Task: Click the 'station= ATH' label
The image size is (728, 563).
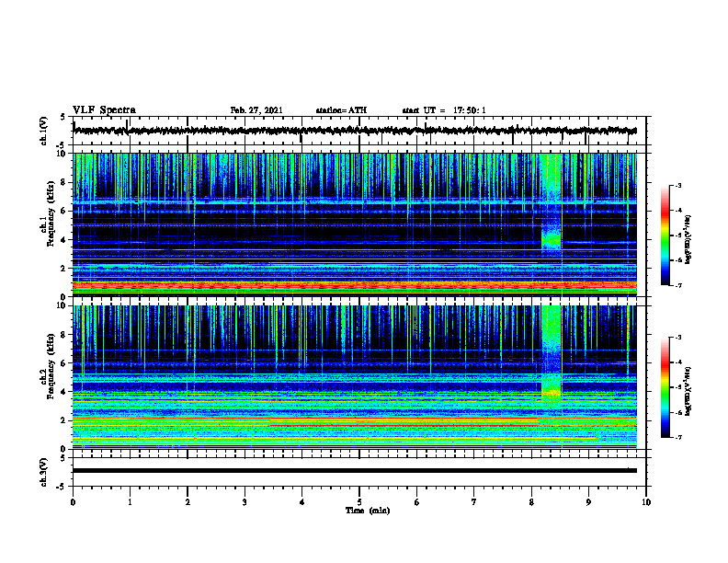Action: coord(341,110)
